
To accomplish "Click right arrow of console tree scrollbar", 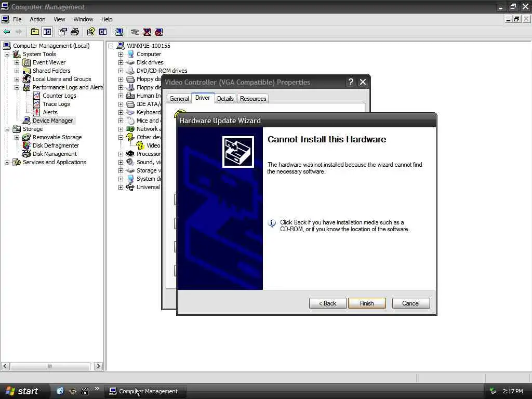I will (x=98, y=366).
